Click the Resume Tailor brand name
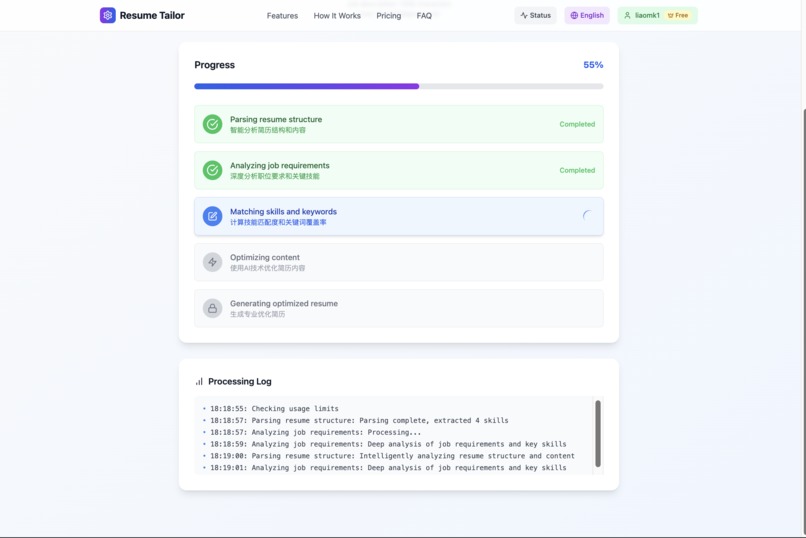The height and width of the screenshot is (538, 806). point(152,15)
